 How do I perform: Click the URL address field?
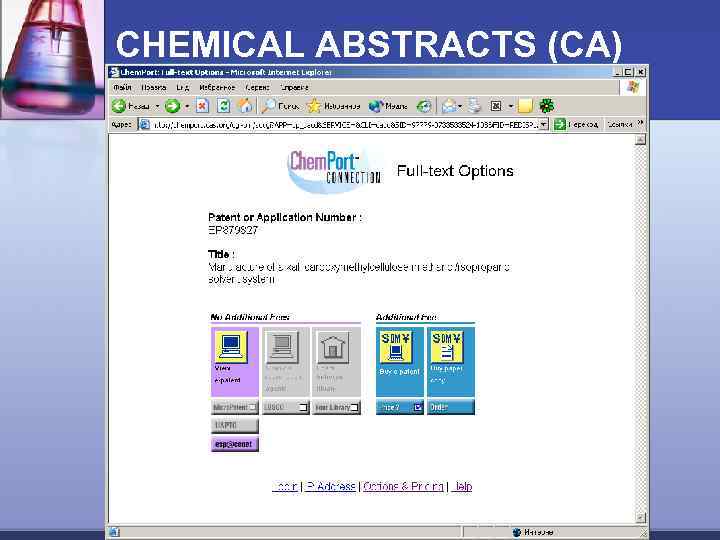click(x=343, y=124)
